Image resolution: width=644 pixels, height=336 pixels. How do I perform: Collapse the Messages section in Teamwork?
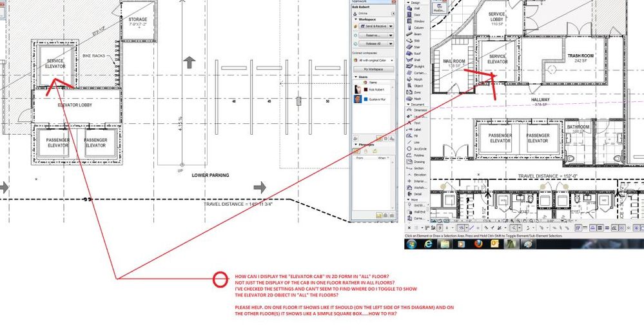point(356,144)
